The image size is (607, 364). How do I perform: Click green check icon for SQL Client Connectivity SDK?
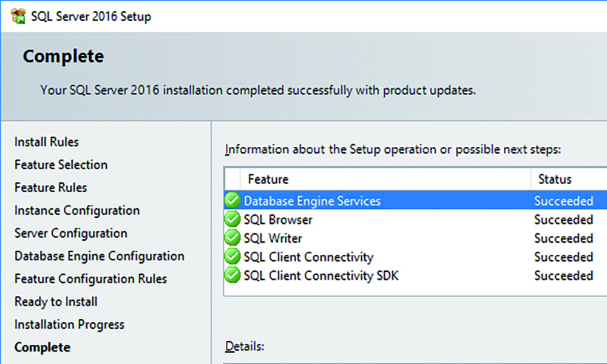coord(232,275)
